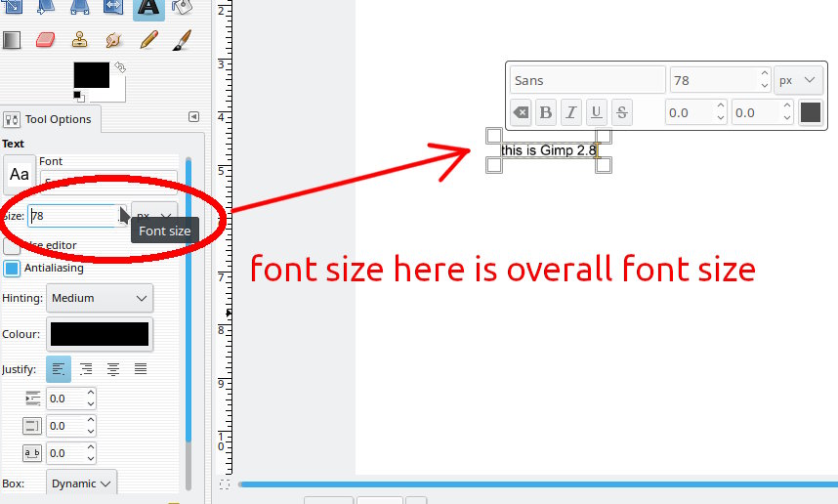The height and width of the screenshot is (504, 838).
Task: Decrease the letter spacing value
Action: (91, 459)
